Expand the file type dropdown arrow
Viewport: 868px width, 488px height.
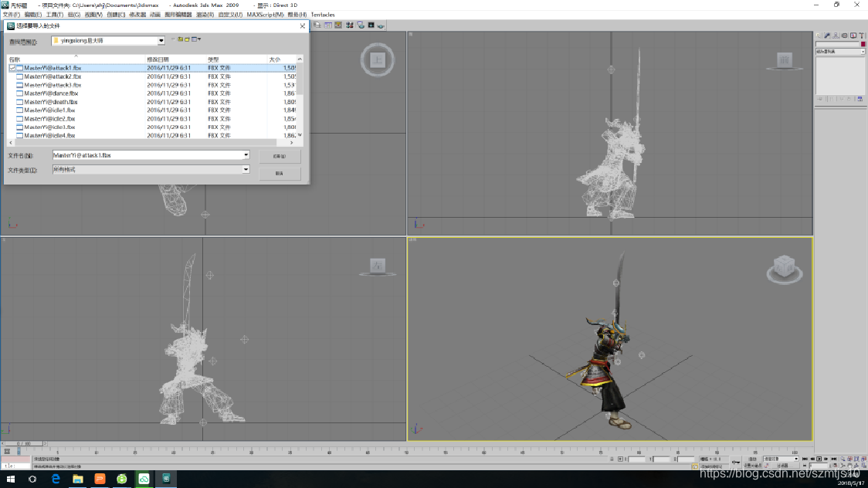coord(246,169)
